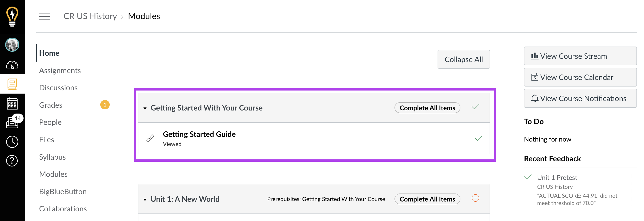Open the user account avatar
The image size is (644, 221).
12,45
